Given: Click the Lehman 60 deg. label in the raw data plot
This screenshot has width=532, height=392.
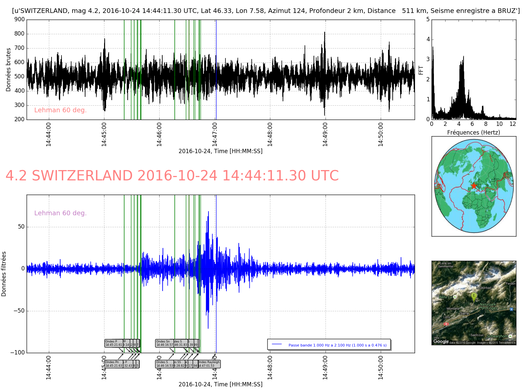Looking at the screenshot, I should 60,110.
